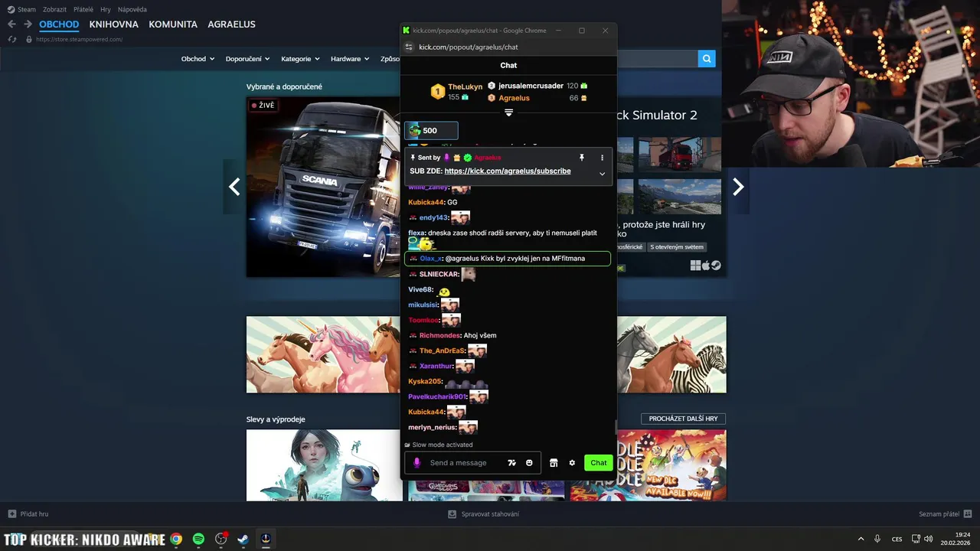The height and width of the screenshot is (551, 980).
Task: Click the Kick popout address bar URL
Action: [x=469, y=47]
